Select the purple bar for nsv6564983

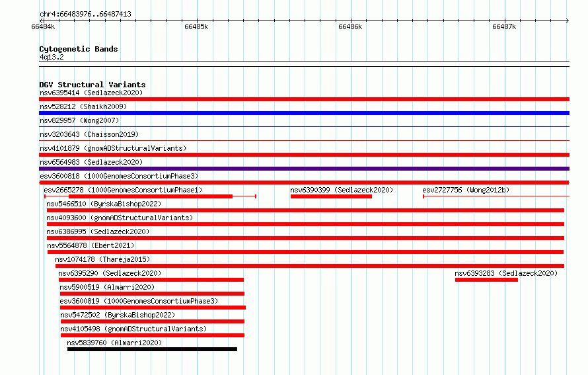pos(304,169)
